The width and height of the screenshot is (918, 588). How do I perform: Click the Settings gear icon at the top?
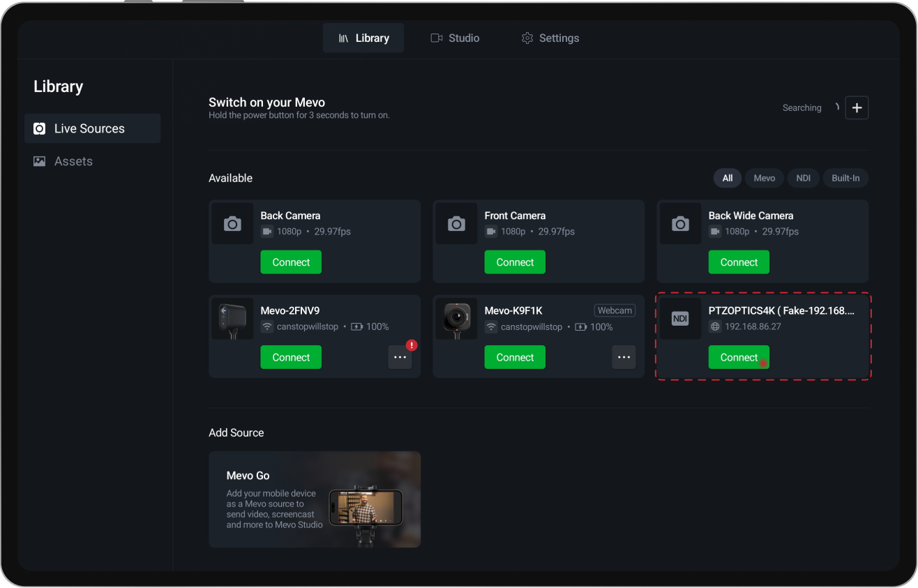(527, 38)
